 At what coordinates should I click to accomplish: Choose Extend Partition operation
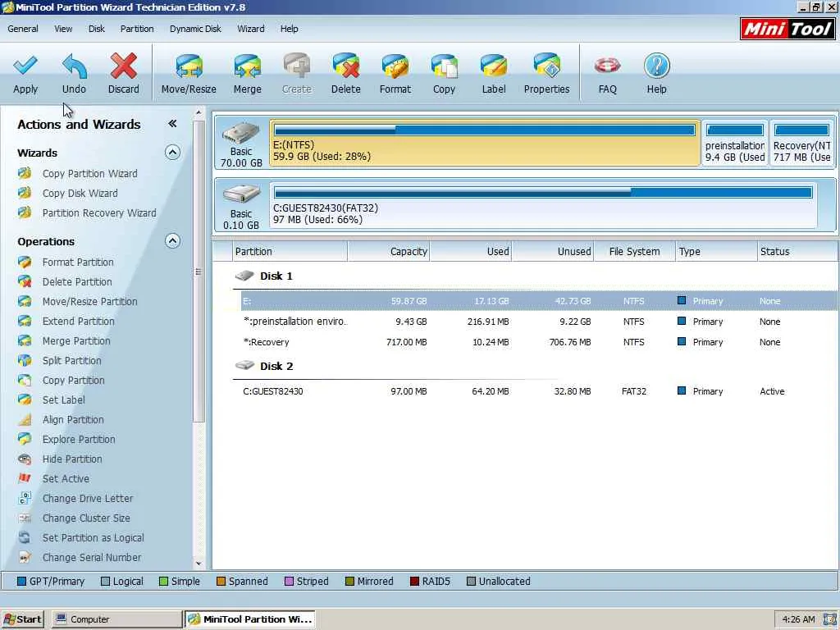point(78,322)
